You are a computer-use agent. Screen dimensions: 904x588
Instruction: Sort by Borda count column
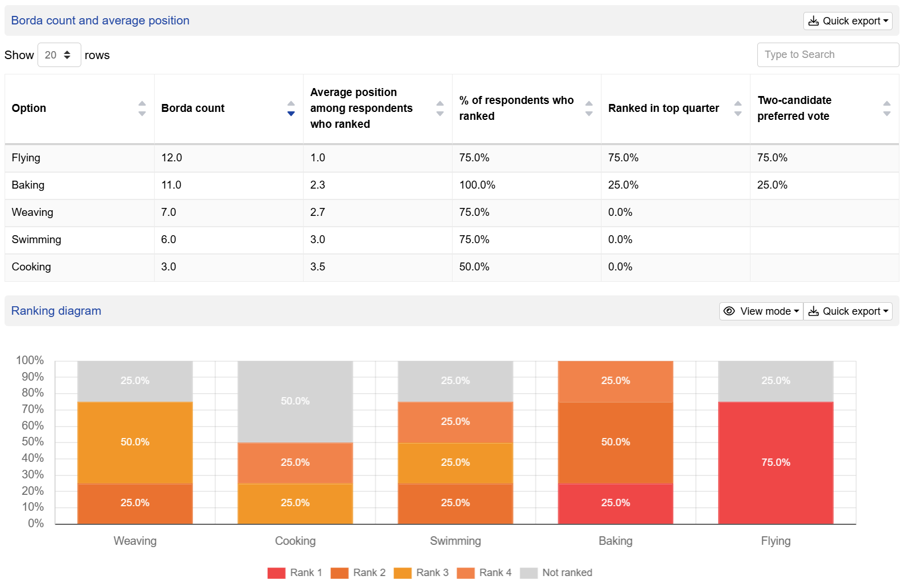coord(291,109)
